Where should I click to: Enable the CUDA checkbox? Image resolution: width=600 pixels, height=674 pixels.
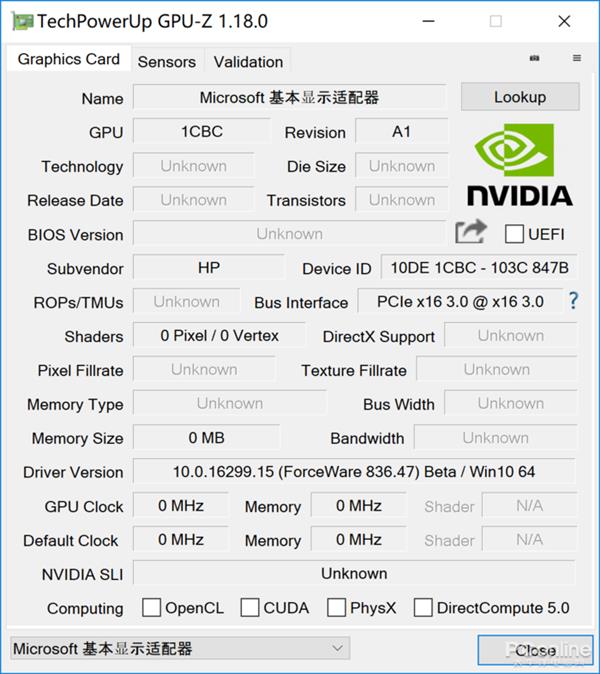click(x=250, y=608)
